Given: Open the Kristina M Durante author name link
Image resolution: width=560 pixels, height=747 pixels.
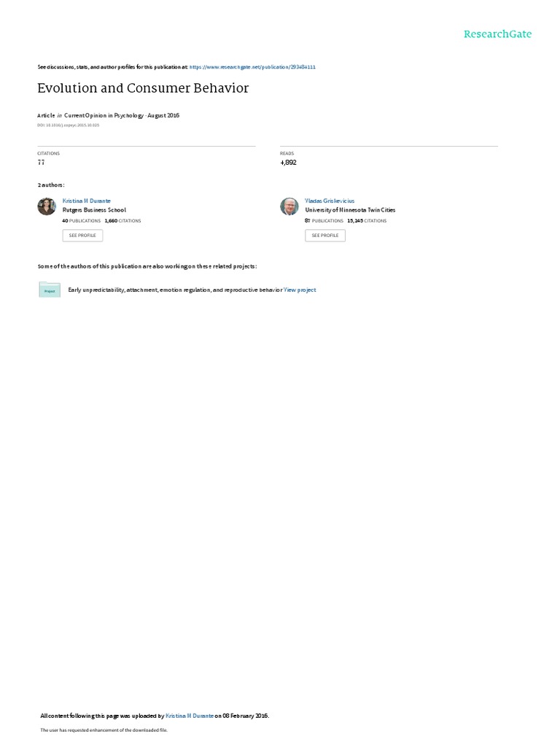Looking at the screenshot, I should tap(86, 201).
